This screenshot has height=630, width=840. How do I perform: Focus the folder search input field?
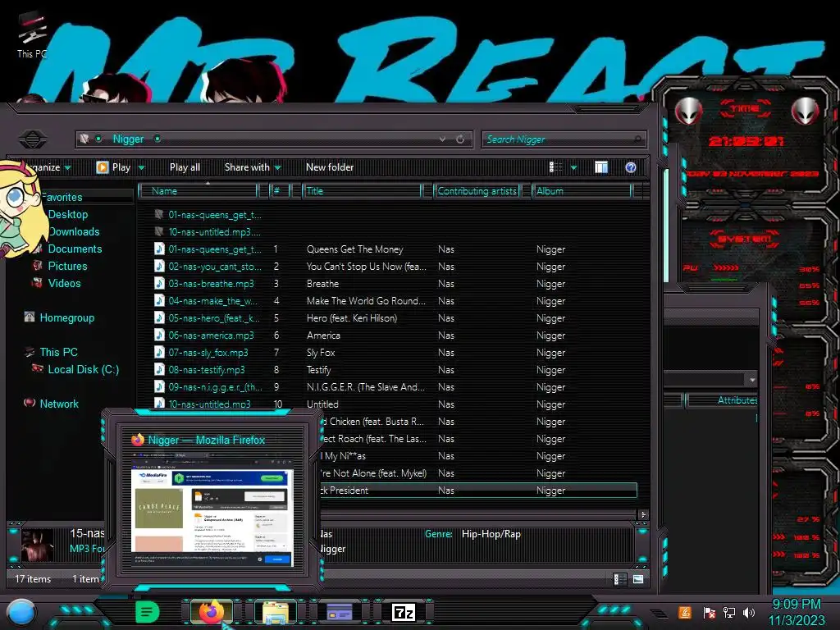[x=564, y=139]
